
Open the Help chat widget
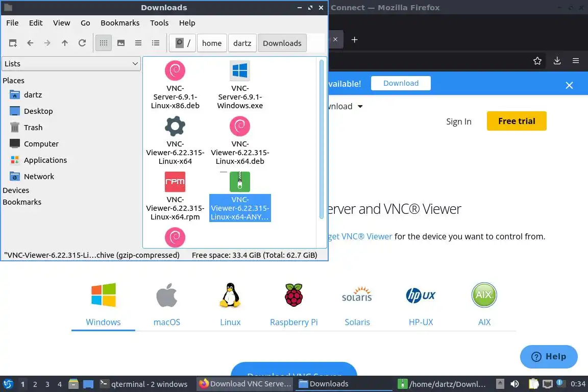[x=549, y=356]
